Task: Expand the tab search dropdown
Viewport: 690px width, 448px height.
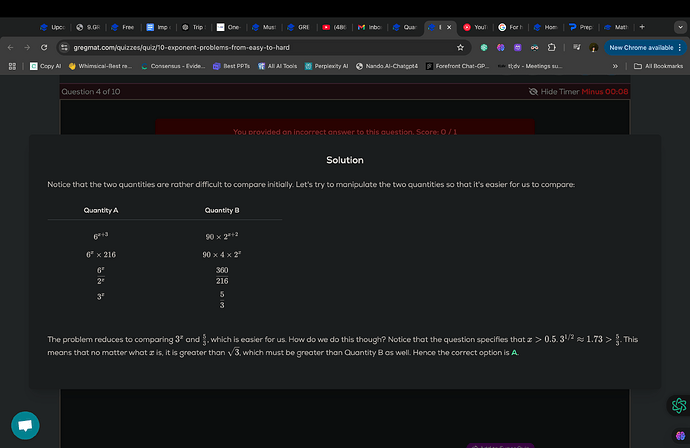Action: (680, 27)
